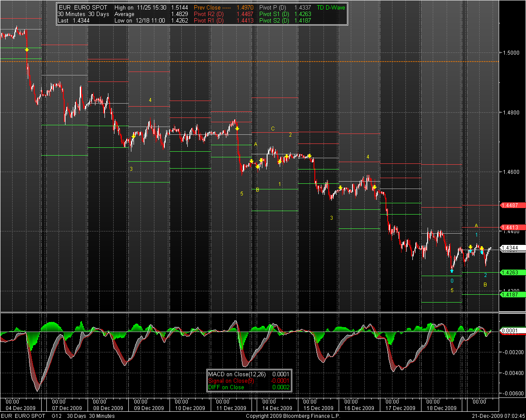Image resolution: width=526 pixels, height=420 pixels.
Task: Click the TD D-Wave legend label
Action: coord(332,8)
